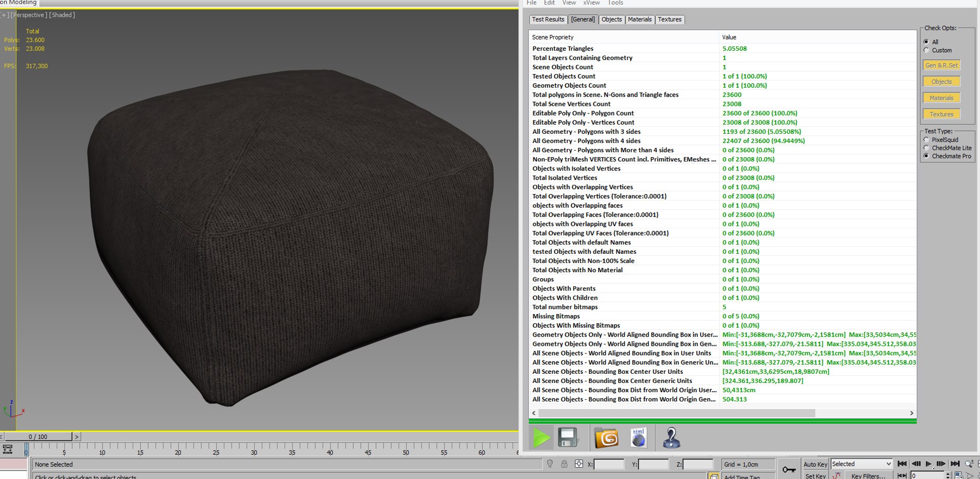
Task: Increment the current frame spinner
Action: point(948,473)
